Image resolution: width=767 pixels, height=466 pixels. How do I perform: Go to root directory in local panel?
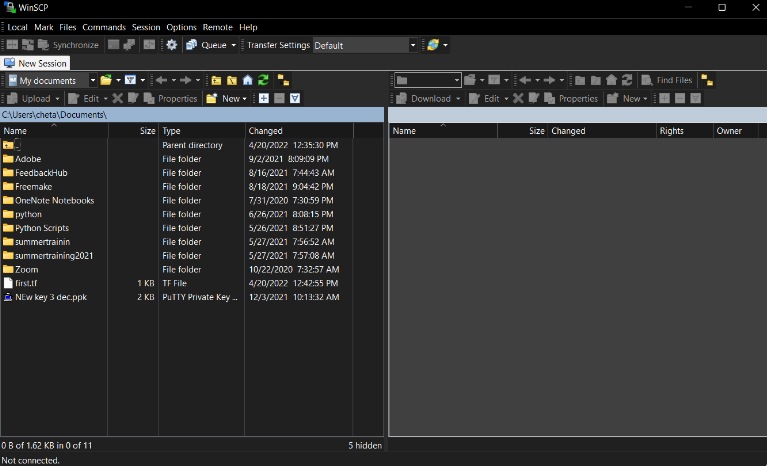pos(232,80)
